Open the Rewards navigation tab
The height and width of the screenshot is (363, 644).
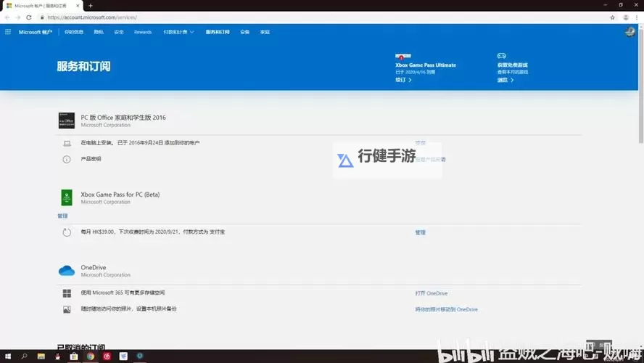(x=143, y=32)
